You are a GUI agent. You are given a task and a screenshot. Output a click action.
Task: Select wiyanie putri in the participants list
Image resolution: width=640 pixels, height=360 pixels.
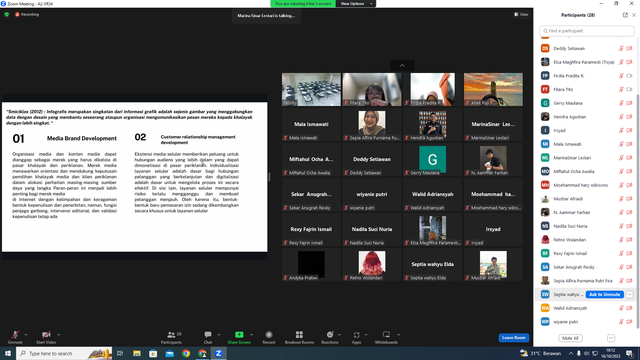coord(586,322)
